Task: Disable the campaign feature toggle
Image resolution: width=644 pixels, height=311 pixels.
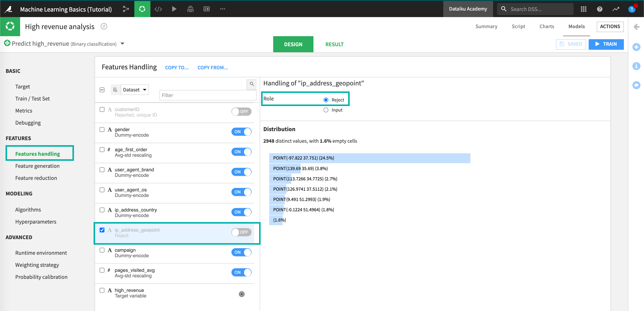Action: click(x=242, y=252)
